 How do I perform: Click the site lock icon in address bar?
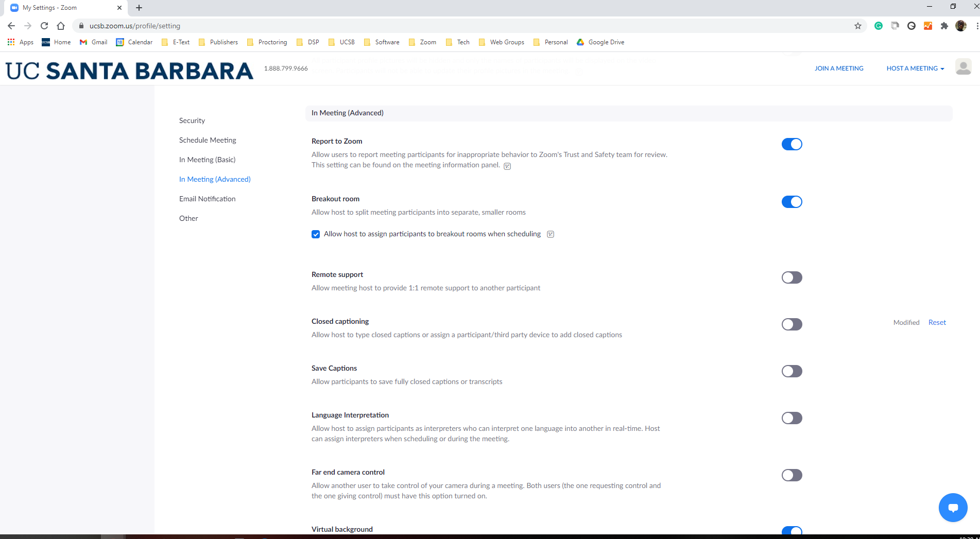[x=81, y=26]
